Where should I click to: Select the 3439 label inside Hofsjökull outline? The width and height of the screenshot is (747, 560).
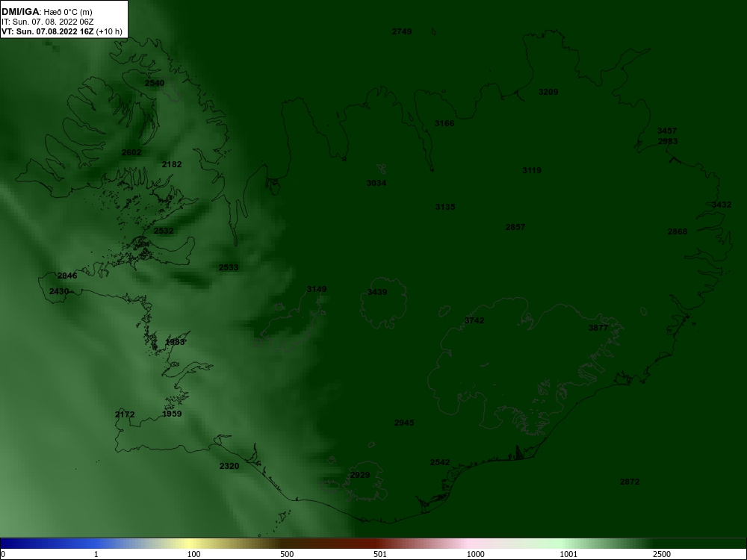tap(376, 292)
